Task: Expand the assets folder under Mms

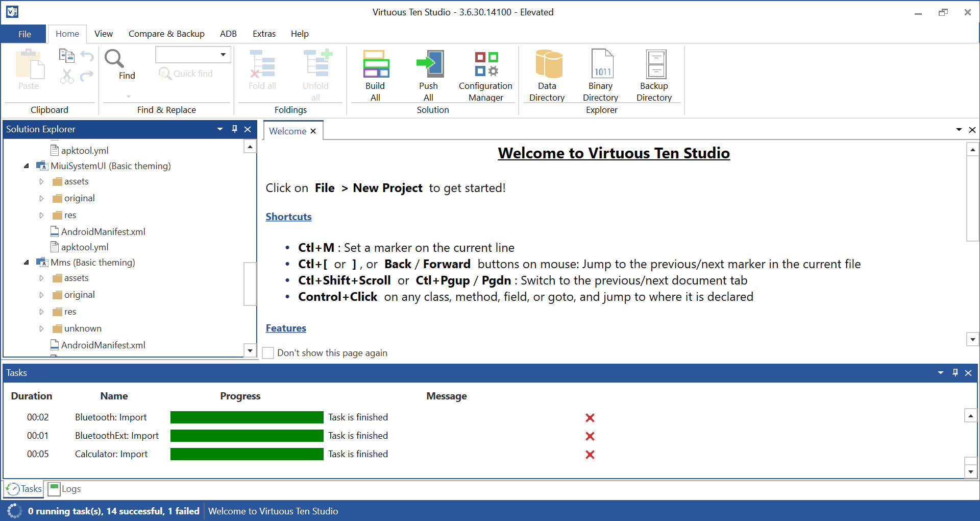Action: (x=42, y=278)
